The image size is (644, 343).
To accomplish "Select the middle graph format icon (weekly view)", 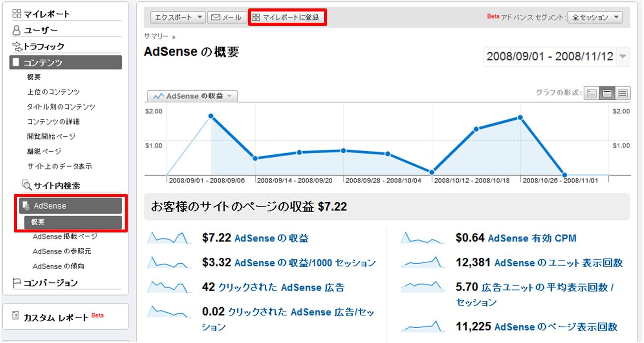I will click(x=607, y=93).
